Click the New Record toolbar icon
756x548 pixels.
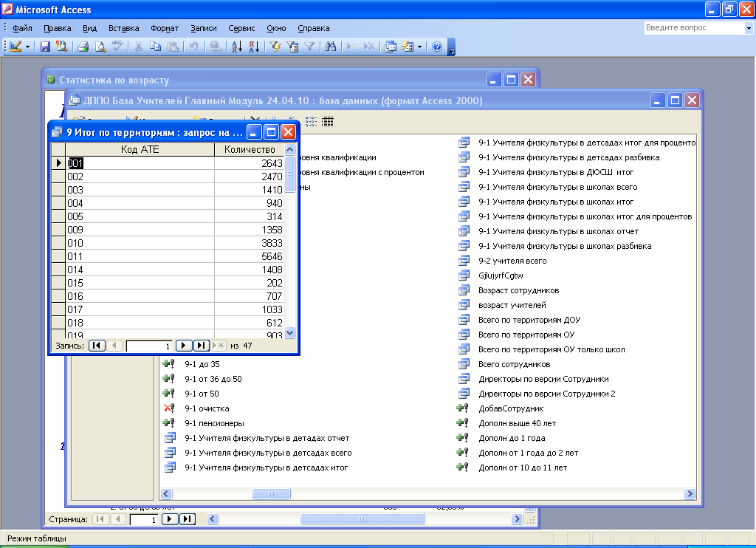(x=352, y=47)
